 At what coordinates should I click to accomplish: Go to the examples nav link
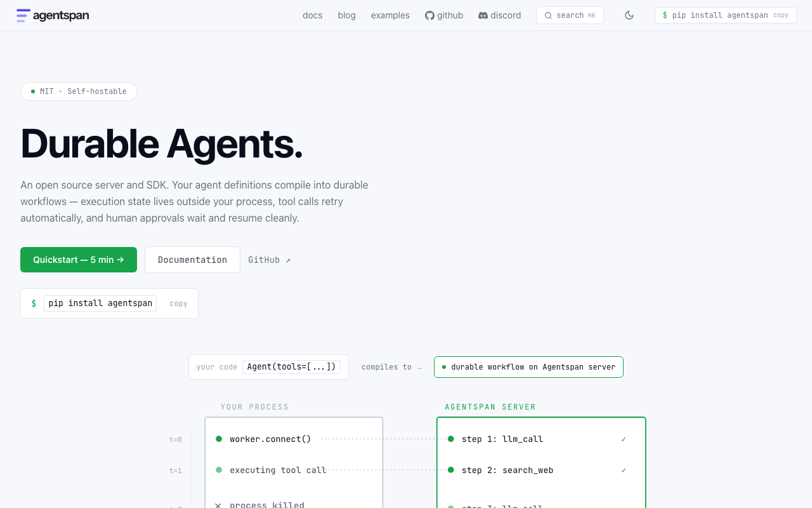(x=390, y=15)
